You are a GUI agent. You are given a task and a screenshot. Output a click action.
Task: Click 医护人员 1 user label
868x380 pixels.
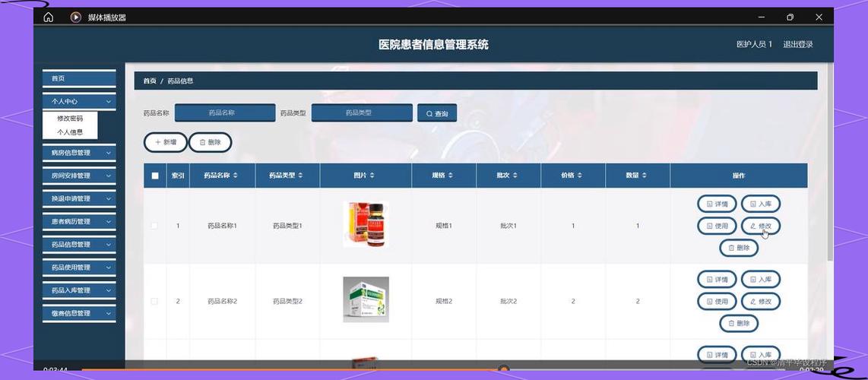(754, 45)
